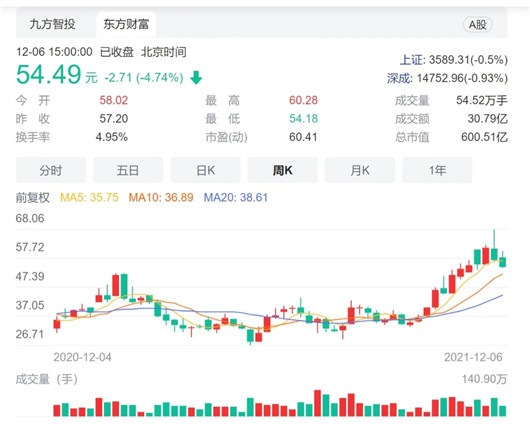Click the 68.06 axis label
This screenshot has width=530, height=424.
click(30, 218)
